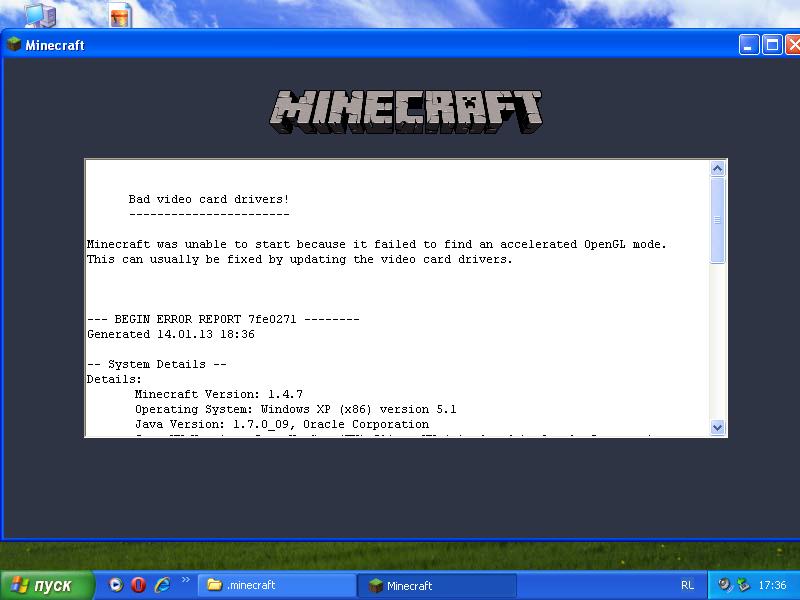The image size is (800, 600).
Task: Click the scrollbar track below the thumb
Action: coord(717,342)
